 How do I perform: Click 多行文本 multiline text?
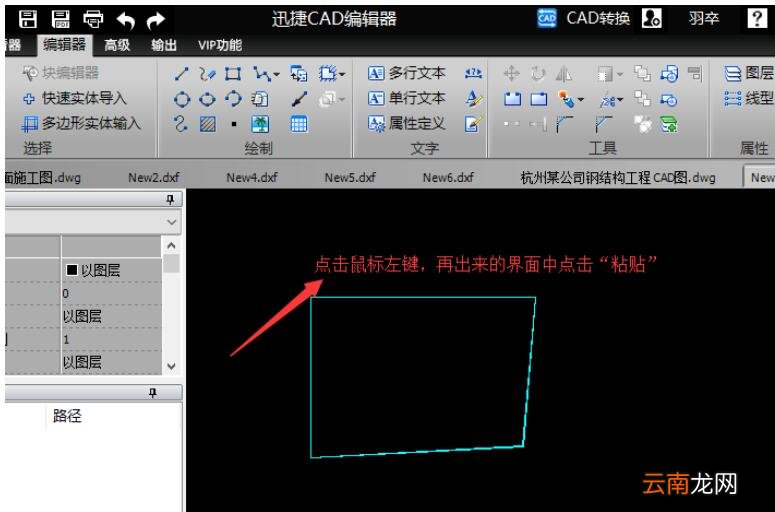(406, 73)
